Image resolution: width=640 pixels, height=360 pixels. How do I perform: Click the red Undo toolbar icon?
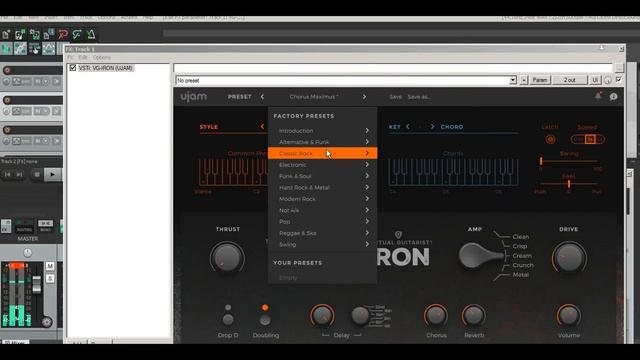(63, 35)
